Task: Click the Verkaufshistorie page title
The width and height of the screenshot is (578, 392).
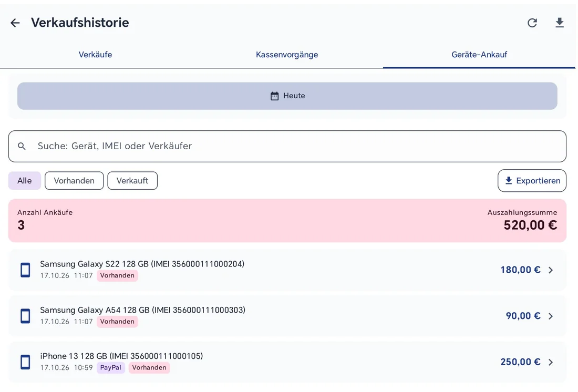Action: tap(80, 23)
